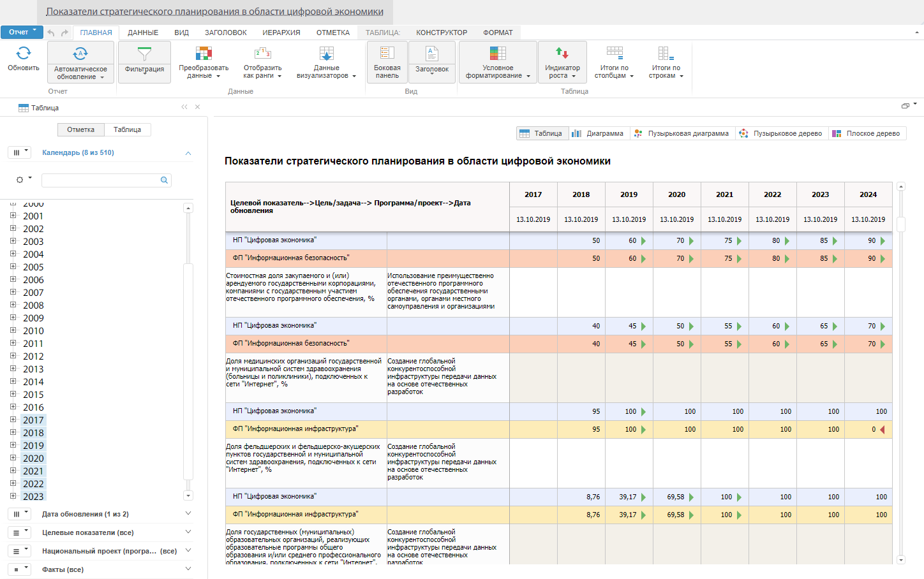Select year 2017 in calendar list
924x579 pixels.
[x=33, y=420]
